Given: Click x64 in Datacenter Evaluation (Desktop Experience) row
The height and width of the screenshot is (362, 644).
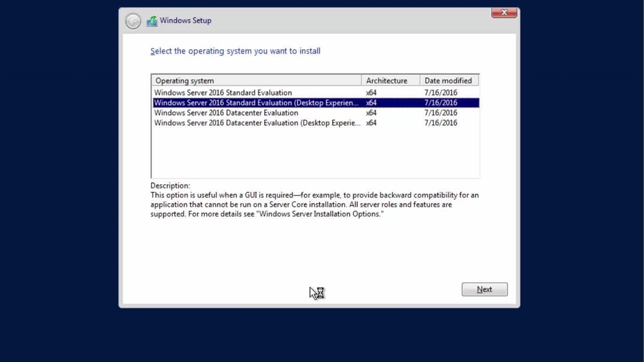Looking at the screenshot, I should pyautogui.click(x=371, y=123).
